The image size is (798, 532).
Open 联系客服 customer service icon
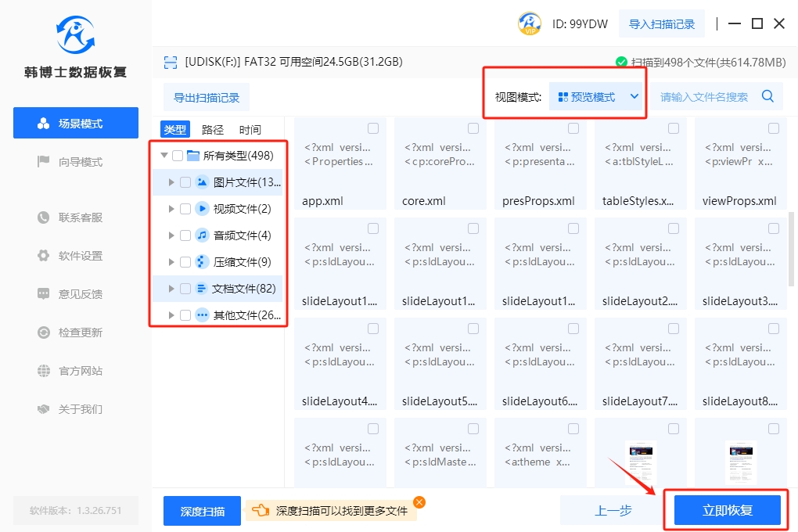point(44,217)
